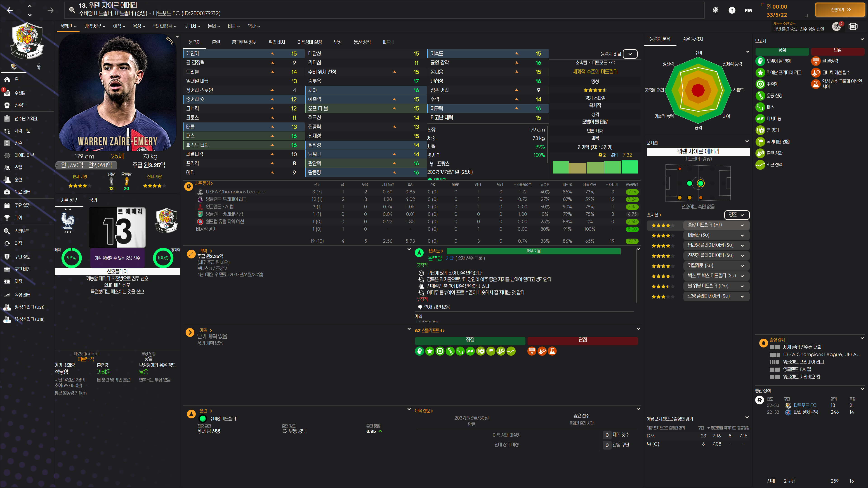Open the 계약 세부 dropdown menu

click(x=95, y=26)
